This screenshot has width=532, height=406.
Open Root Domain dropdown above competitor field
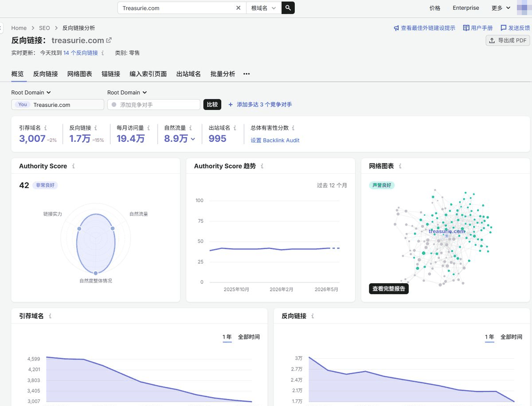(127, 93)
